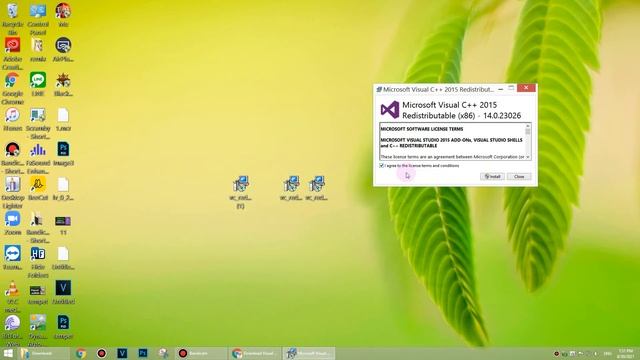Click the Install button in the setup dialog
Viewport: 640px width, 360px height.
(x=492, y=177)
